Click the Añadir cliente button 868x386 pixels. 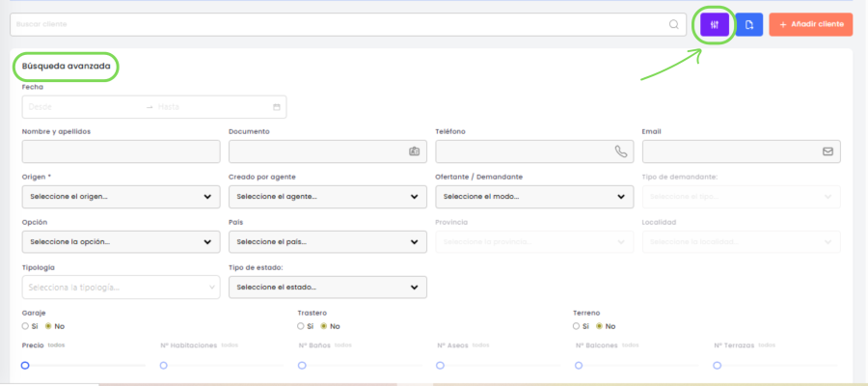click(x=810, y=25)
